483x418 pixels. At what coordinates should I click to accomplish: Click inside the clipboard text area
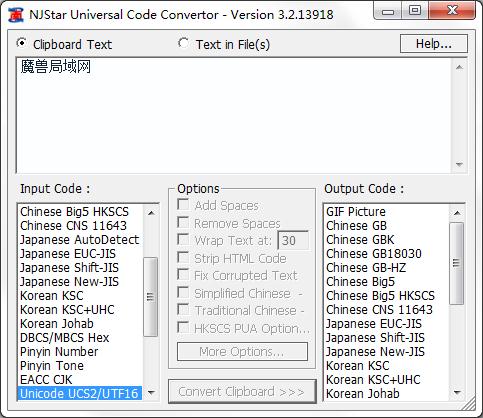(234, 115)
